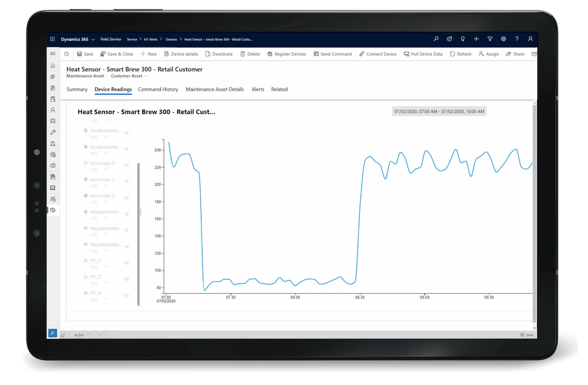Click the highlighted cube icon in sidebar

[53, 210]
